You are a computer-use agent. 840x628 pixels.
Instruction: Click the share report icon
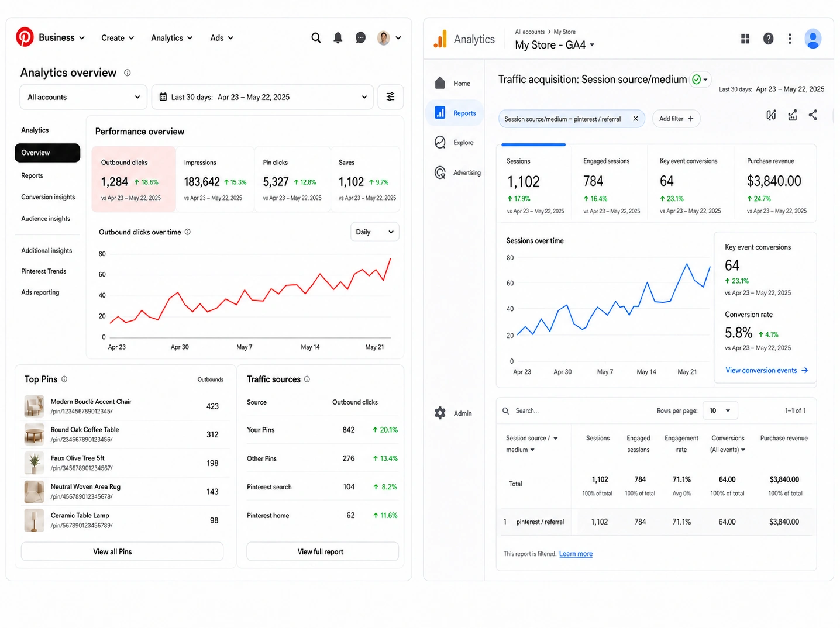(813, 115)
